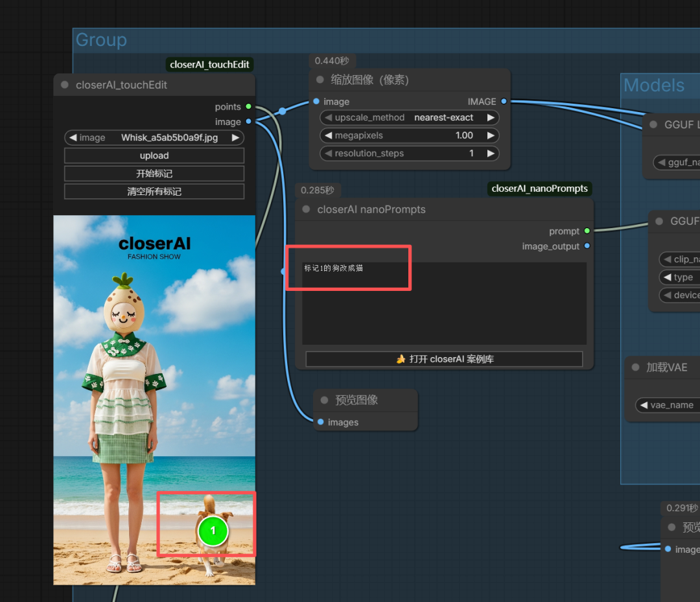The height and width of the screenshot is (602, 700).
Task: Click the 清空所有标记 button
Action: [x=154, y=191]
